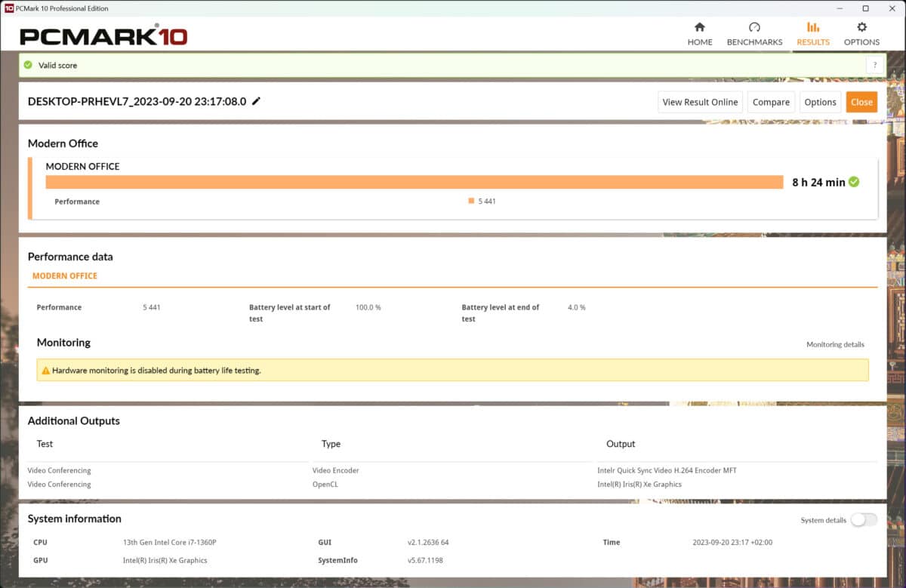The image size is (906, 588).
Task: Click the green check next to 8 h 24 min
Action: point(854,182)
